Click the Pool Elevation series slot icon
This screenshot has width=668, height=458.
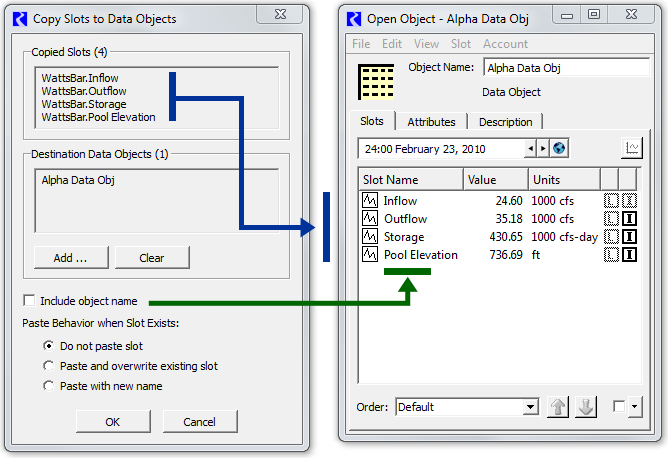point(369,254)
